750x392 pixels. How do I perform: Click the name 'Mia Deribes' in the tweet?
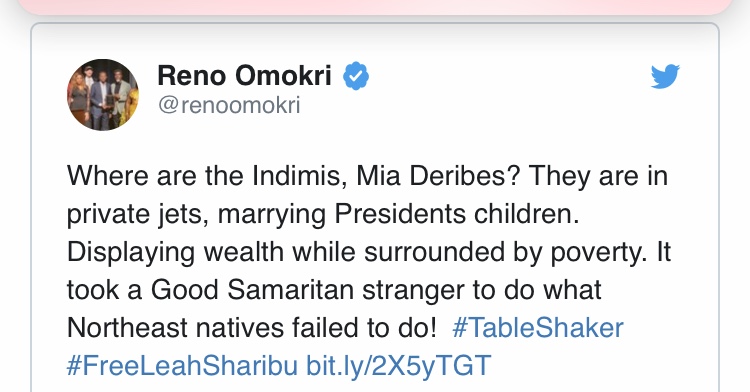(438, 176)
